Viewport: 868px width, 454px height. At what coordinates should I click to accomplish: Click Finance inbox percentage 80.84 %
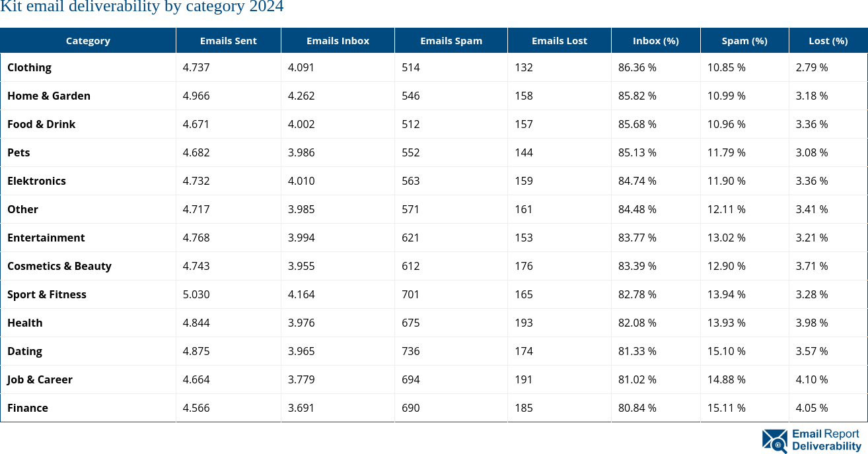point(637,408)
